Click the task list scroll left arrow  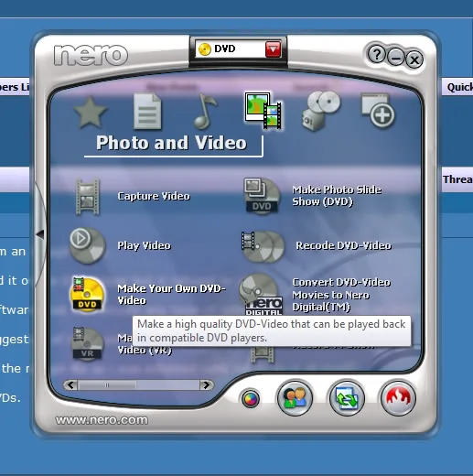70,385
